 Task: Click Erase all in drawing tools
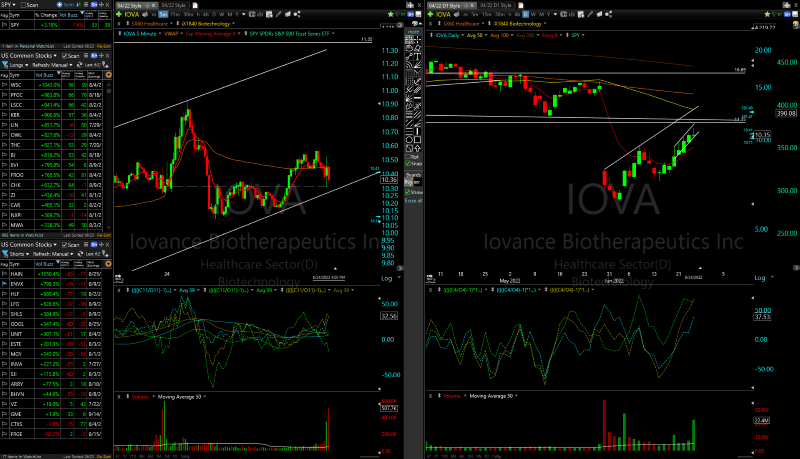pos(413,201)
